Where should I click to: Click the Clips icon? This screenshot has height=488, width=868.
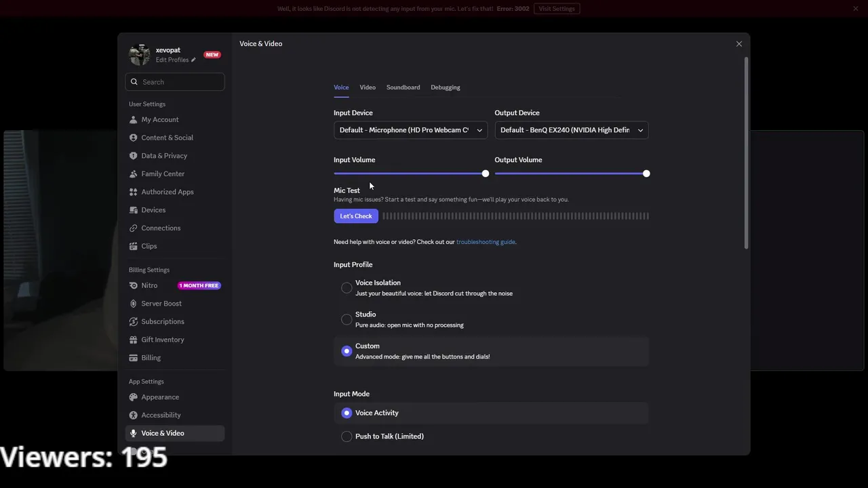click(x=134, y=246)
